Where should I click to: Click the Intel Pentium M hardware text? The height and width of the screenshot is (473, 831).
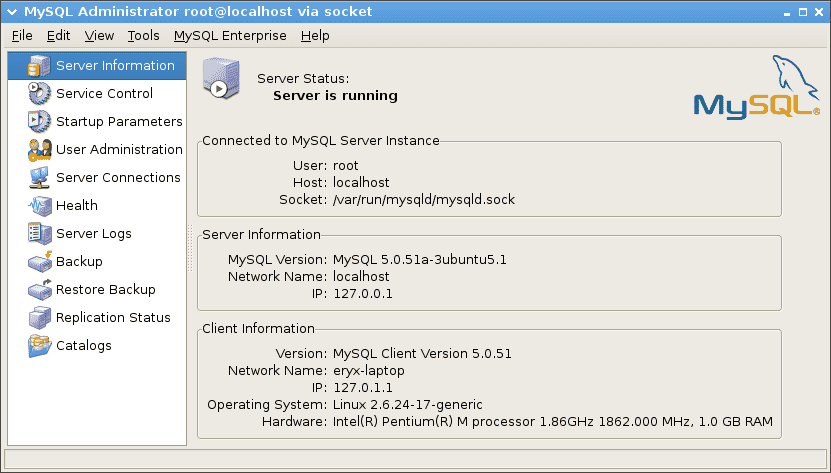[553, 422]
